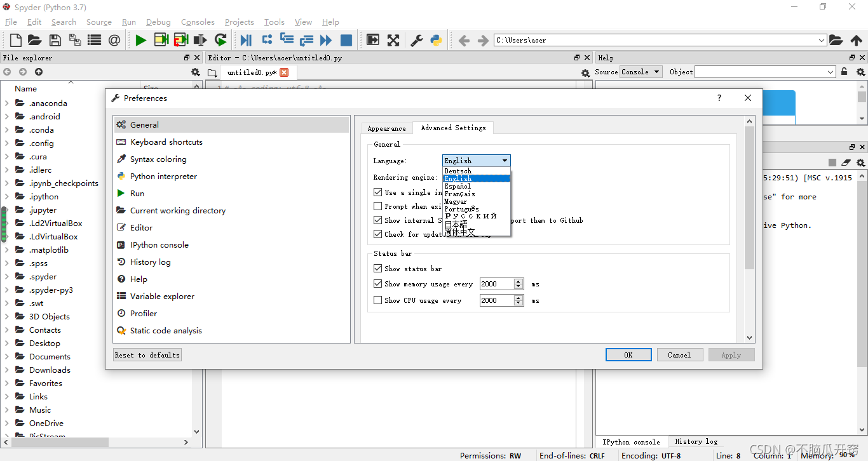Screen dimensions: 868x461
Task: Click the Help Object input field
Action: coord(765,72)
